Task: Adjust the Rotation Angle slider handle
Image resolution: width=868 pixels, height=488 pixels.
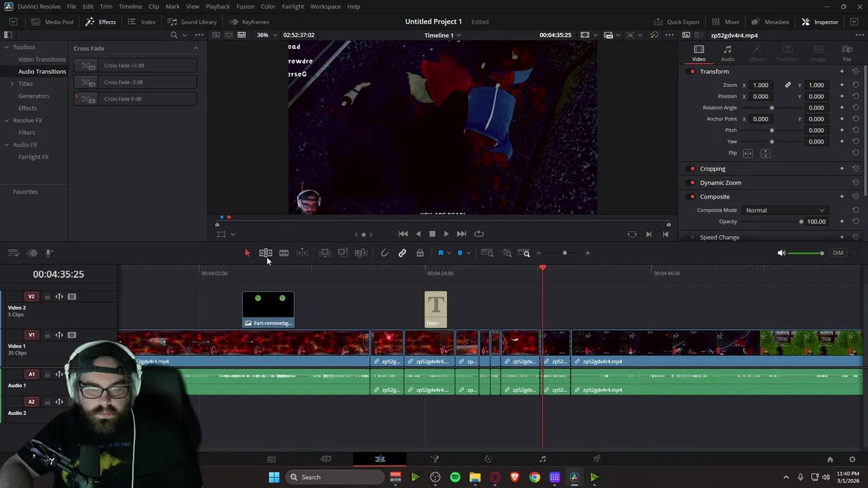Action: (x=772, y=108)
